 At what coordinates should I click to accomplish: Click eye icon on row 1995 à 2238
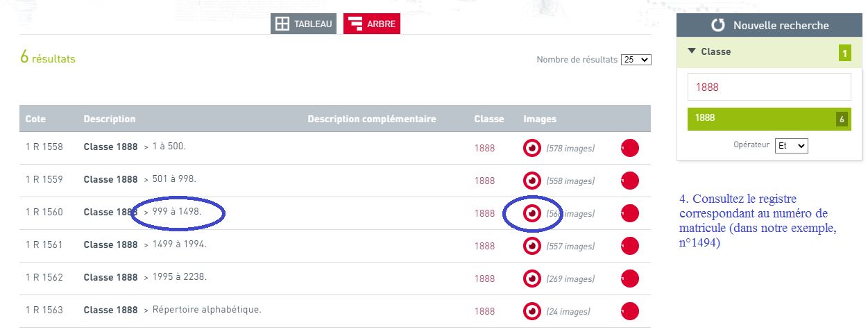531,279
